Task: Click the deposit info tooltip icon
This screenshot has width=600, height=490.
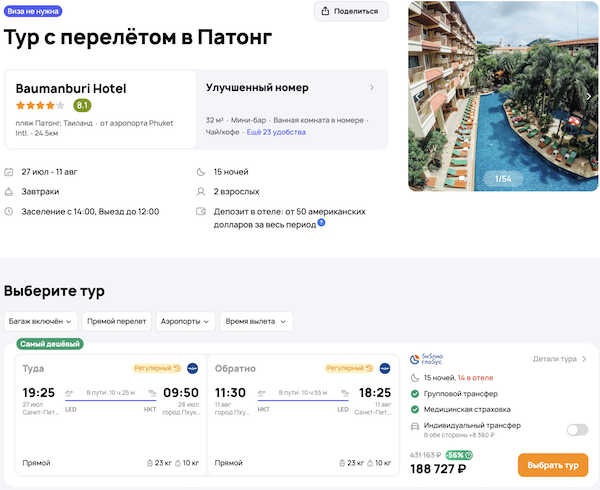Action: tap(321, 222)
